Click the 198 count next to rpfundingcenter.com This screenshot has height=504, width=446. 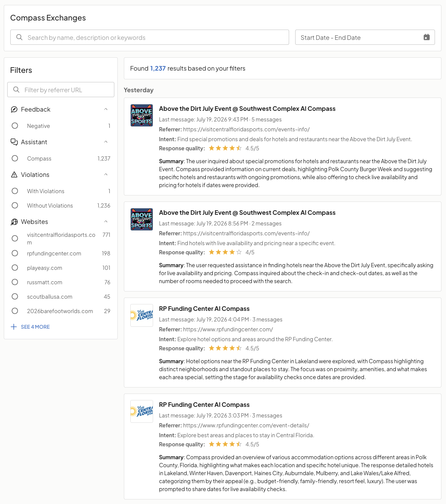click(106, 253)
